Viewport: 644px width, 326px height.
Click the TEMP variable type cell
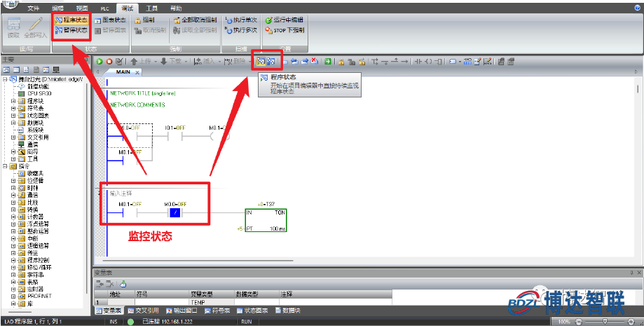point(211,302)
